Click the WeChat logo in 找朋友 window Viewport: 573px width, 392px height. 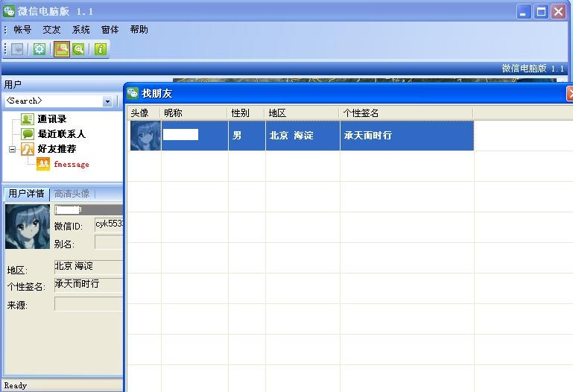(x=133, y=93)
